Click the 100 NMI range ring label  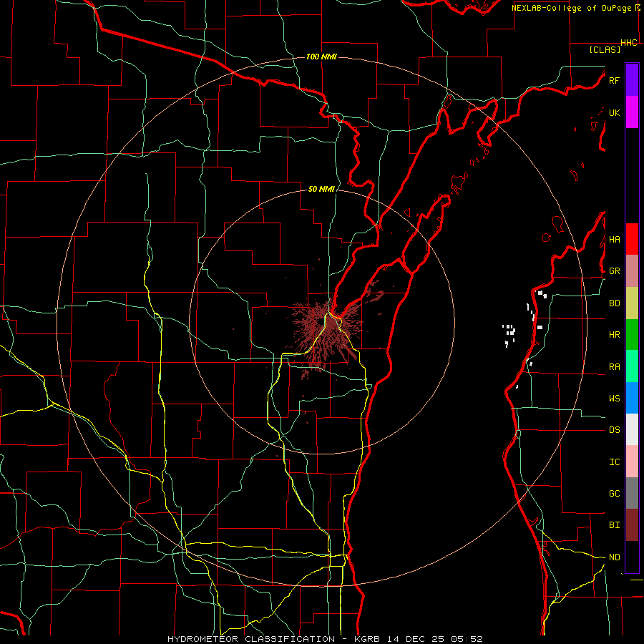tap(321, 57)
